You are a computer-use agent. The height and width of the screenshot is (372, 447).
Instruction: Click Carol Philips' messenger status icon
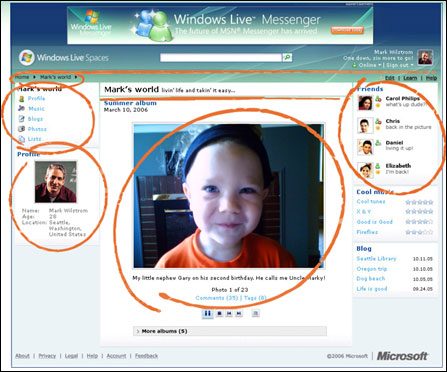click(x=378, y=99)
